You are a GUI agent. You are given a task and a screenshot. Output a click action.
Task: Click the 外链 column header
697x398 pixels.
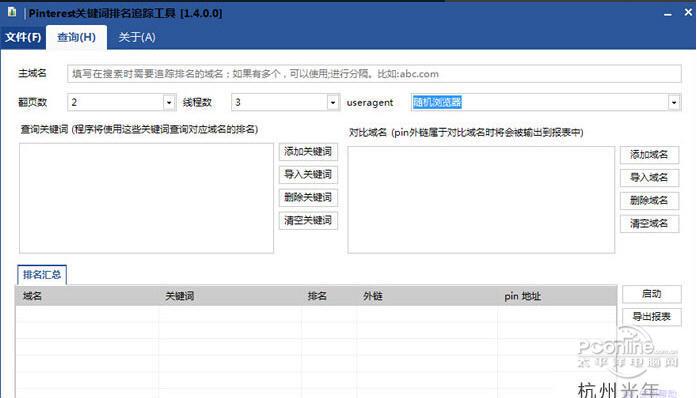tap(427, 296)
